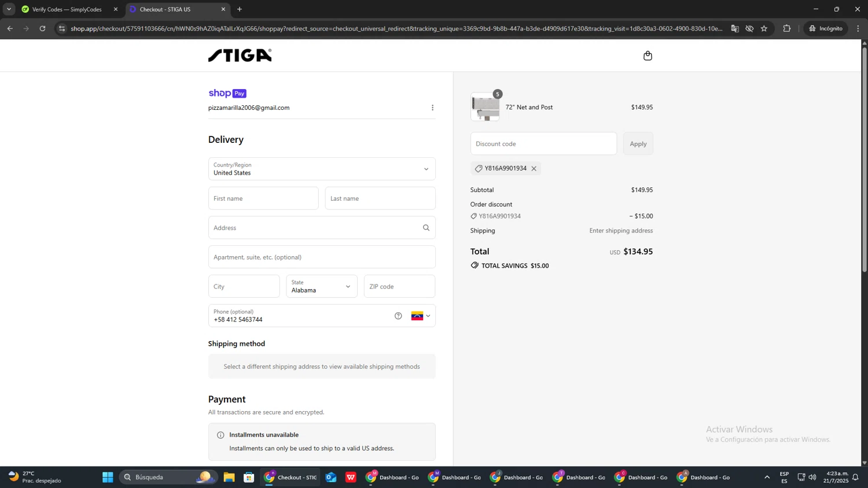This screenshot has height=488, width=868.
Task: Click the 72" Net and Post product thumbnail
Action: tap(485, 107)
